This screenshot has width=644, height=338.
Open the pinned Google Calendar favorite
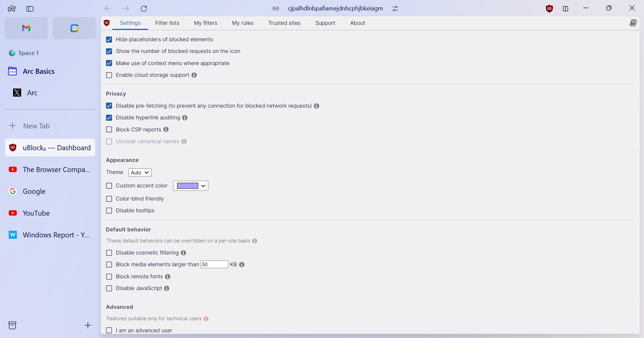click(74, 28)
